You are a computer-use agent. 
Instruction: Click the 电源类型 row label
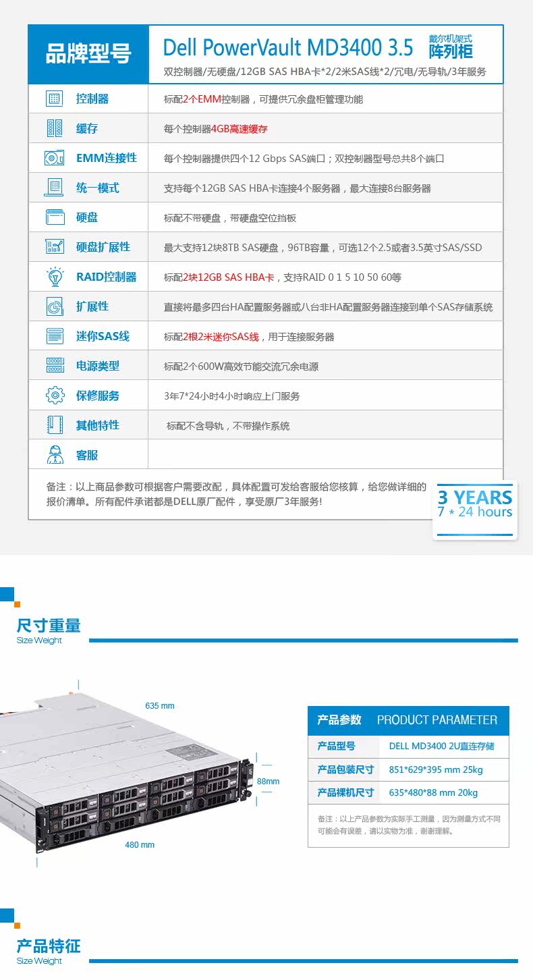click(x=98, y=366)
